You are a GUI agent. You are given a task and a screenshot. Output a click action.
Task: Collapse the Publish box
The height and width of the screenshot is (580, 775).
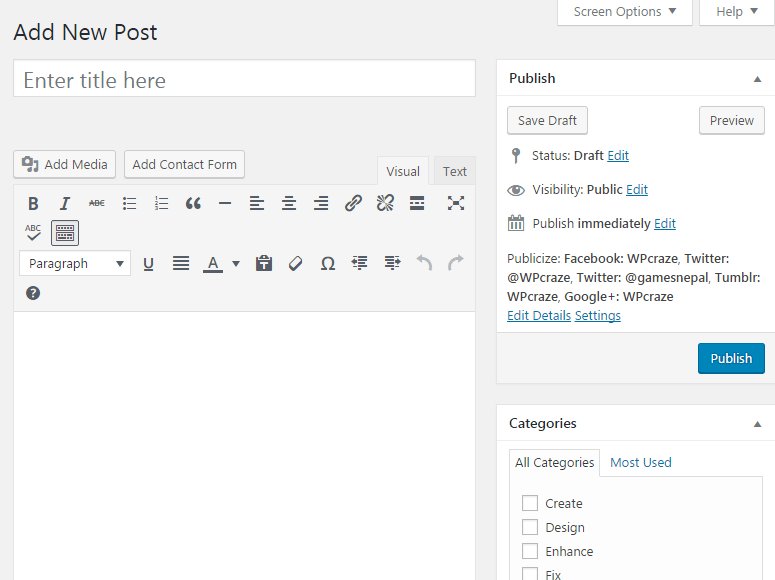coord(757,79)
